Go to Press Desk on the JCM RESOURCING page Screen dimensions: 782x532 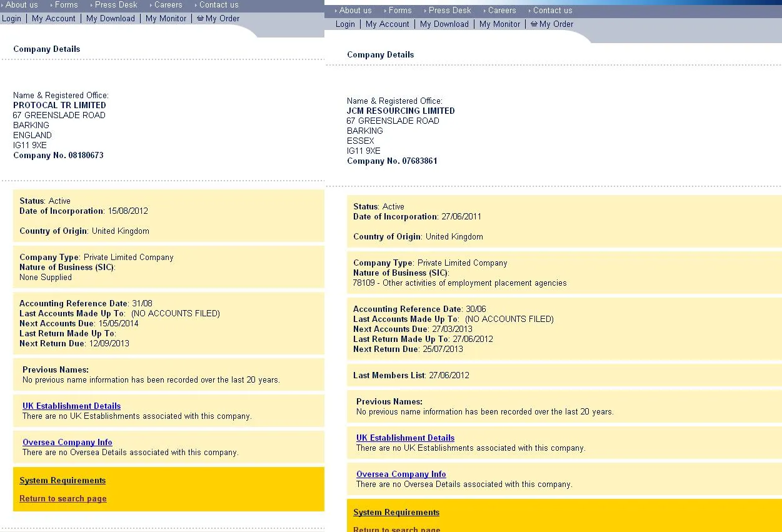(449, 11)
